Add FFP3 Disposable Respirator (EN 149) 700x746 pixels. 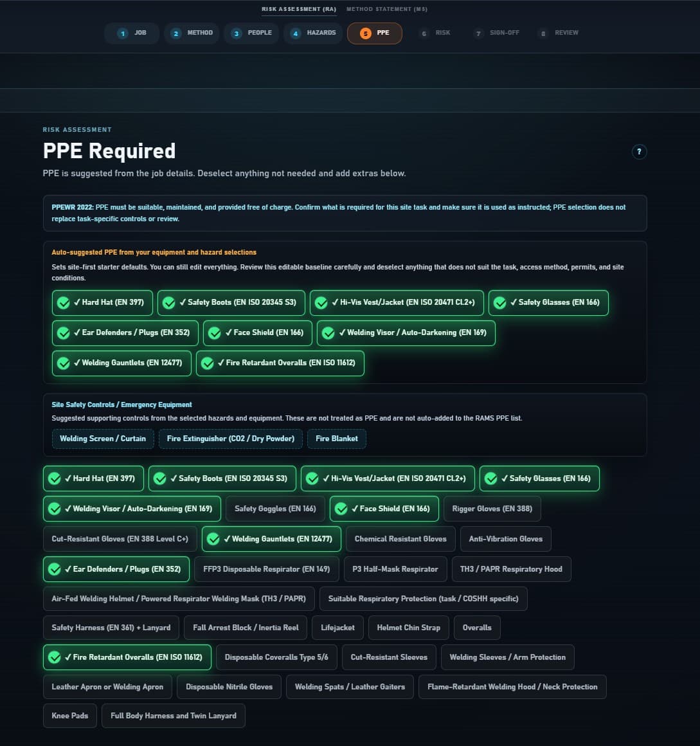tap(266, 570)
